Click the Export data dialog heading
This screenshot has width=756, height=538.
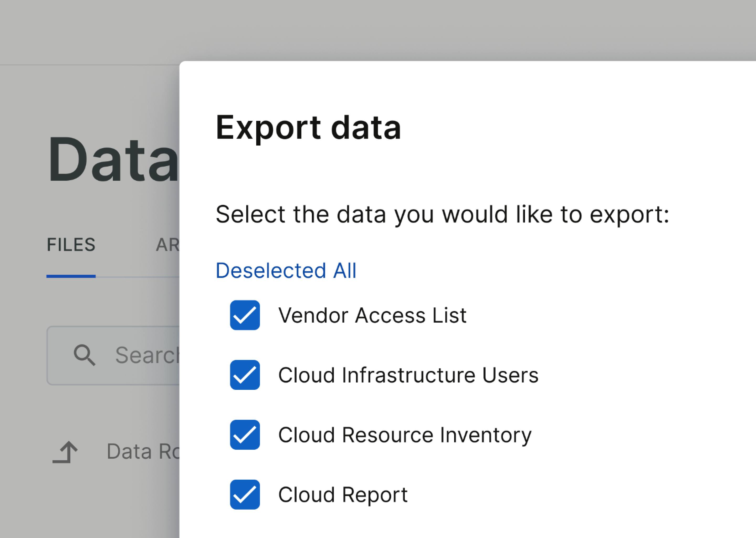point(308,128)
